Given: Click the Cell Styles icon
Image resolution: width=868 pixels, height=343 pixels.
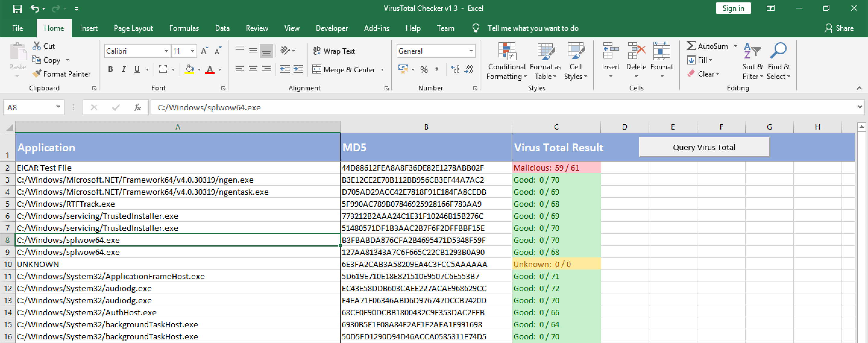Looking at the screenshot, I should tap(576, 51).
